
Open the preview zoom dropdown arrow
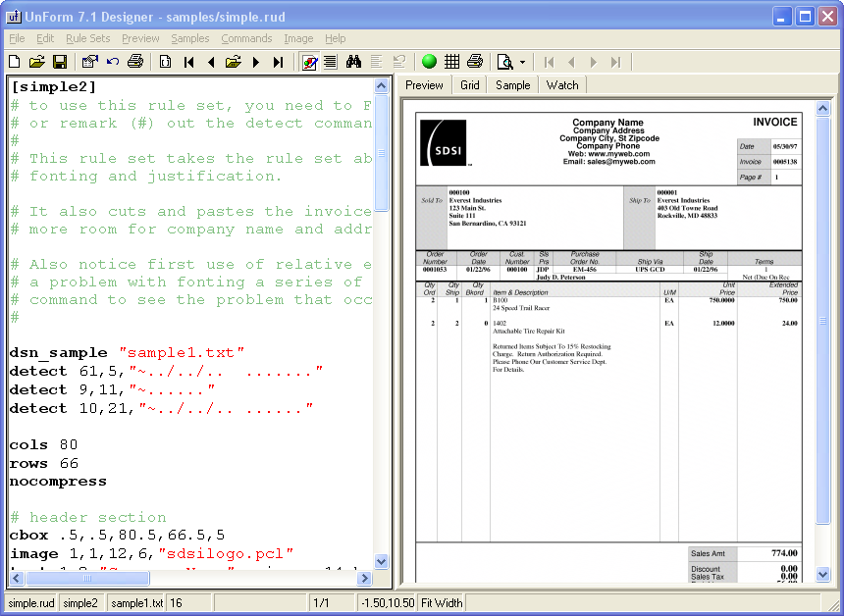point(522,62)
